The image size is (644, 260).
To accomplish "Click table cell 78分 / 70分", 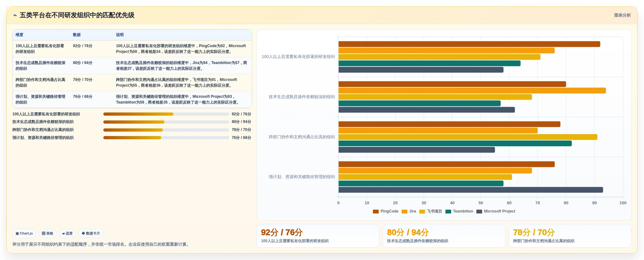I will coord(83,80).
